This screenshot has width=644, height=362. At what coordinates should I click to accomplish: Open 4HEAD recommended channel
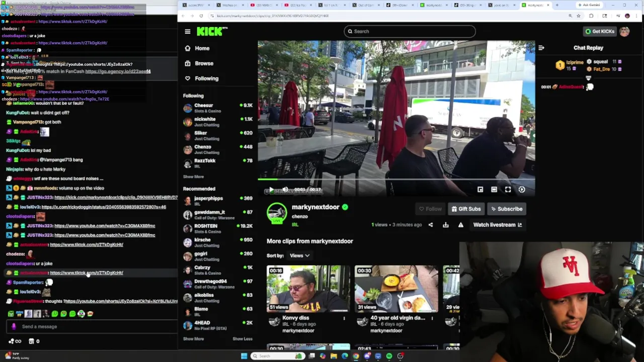(x=218, y=325)
